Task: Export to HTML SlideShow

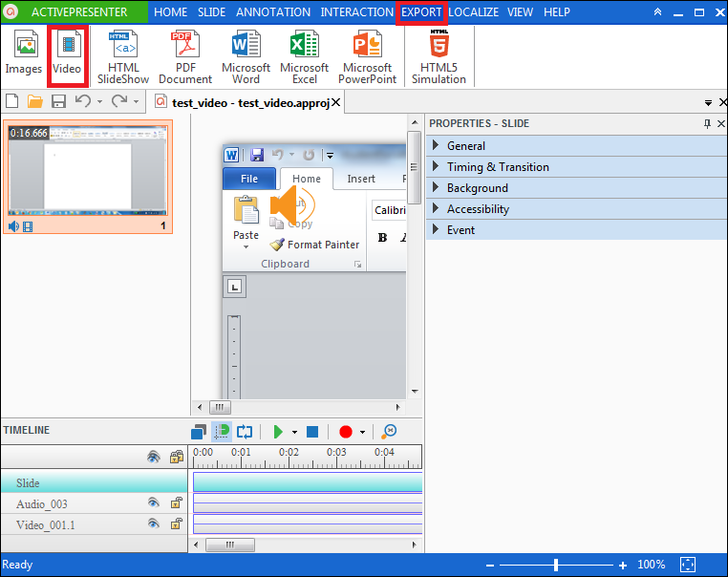Action: pos(123,56)
